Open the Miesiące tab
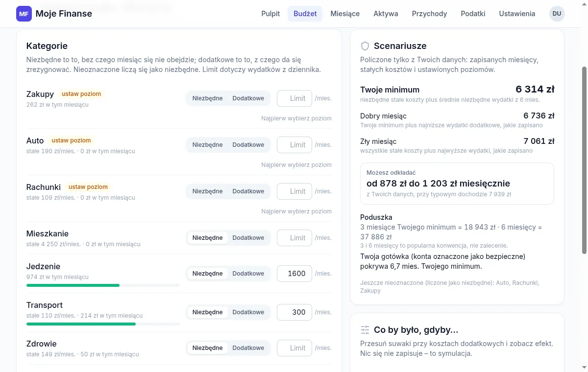 (x=345, y=14)
